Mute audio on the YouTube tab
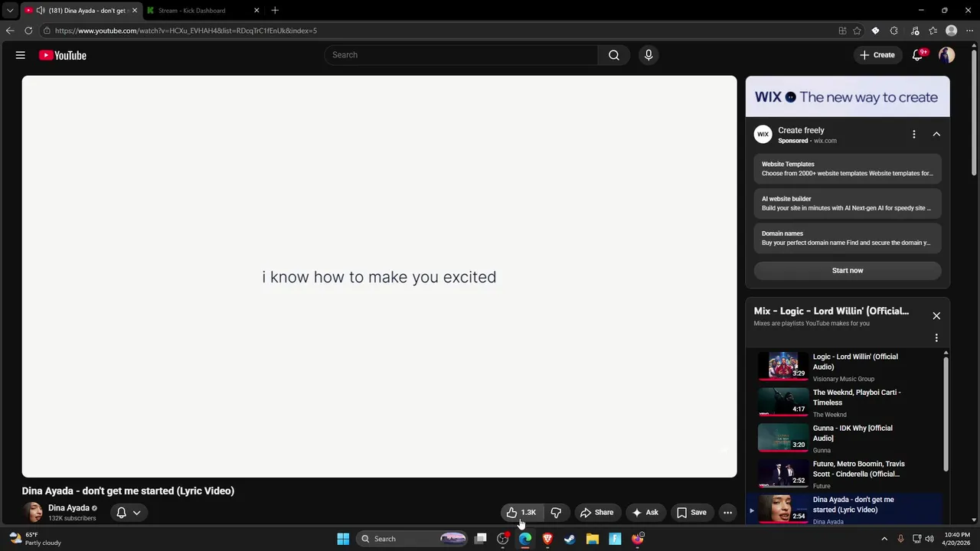Screen dimensions: 980x551 [41, 11]
